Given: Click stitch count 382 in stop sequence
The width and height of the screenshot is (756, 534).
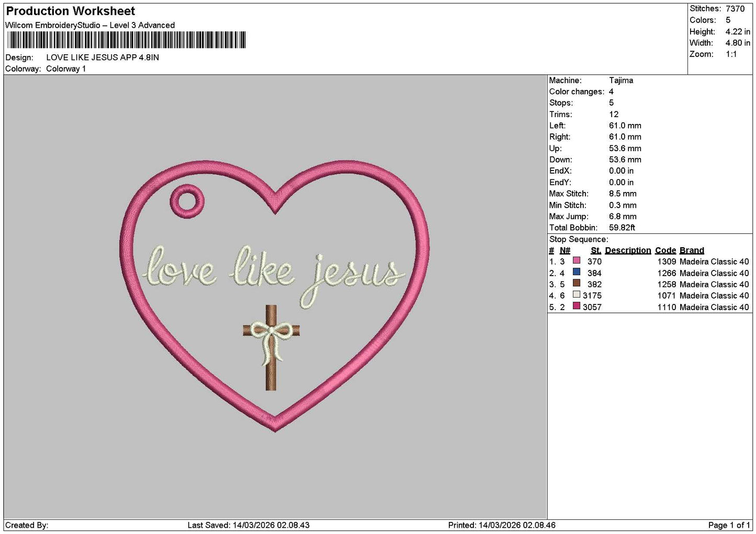Looking at the screenshot, I should [594, 285].
